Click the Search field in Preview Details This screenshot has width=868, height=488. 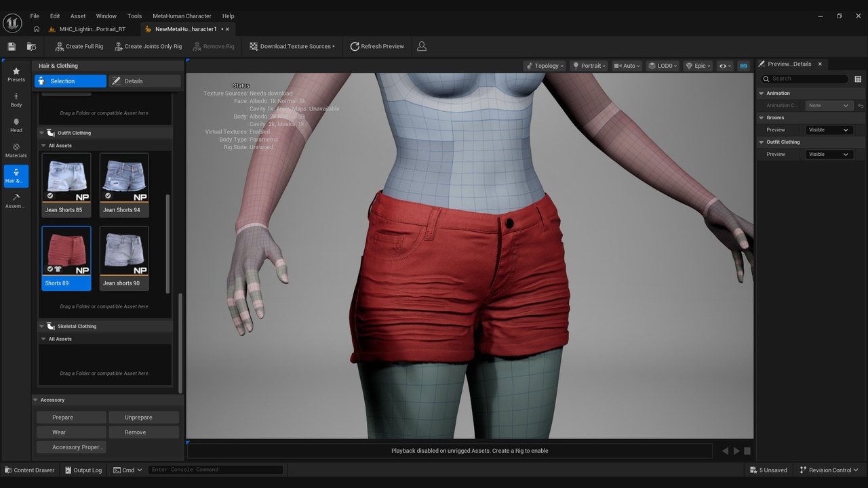point(805,79)
